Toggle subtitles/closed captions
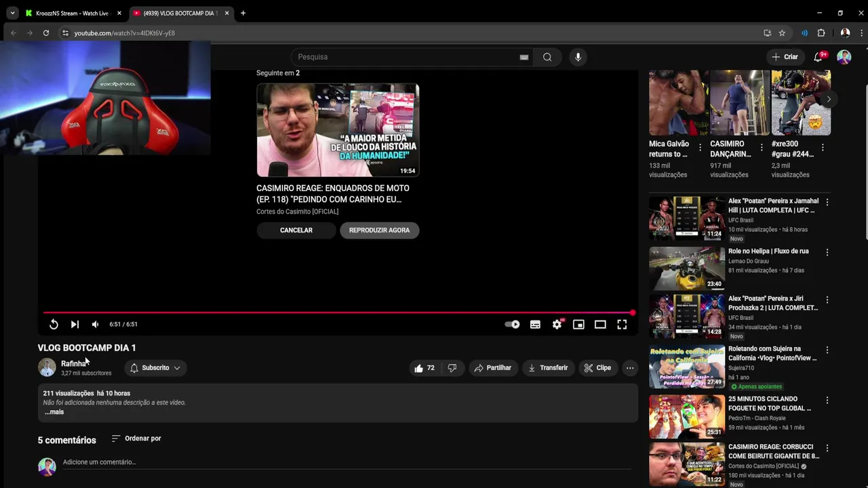868x488 pixels. coord(535,325)
